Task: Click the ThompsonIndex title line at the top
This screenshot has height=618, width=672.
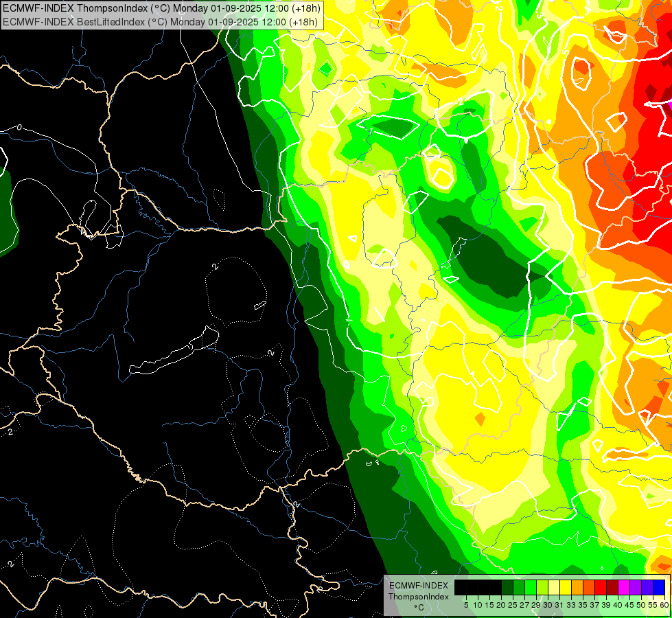Action: coord(161,8)
